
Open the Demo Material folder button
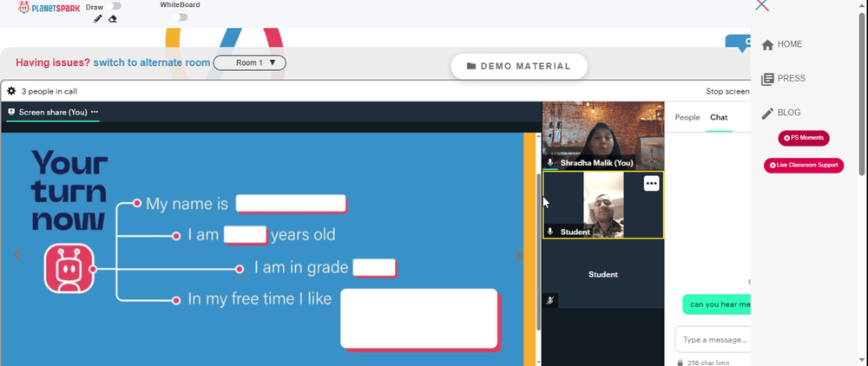tap(519, 66)
